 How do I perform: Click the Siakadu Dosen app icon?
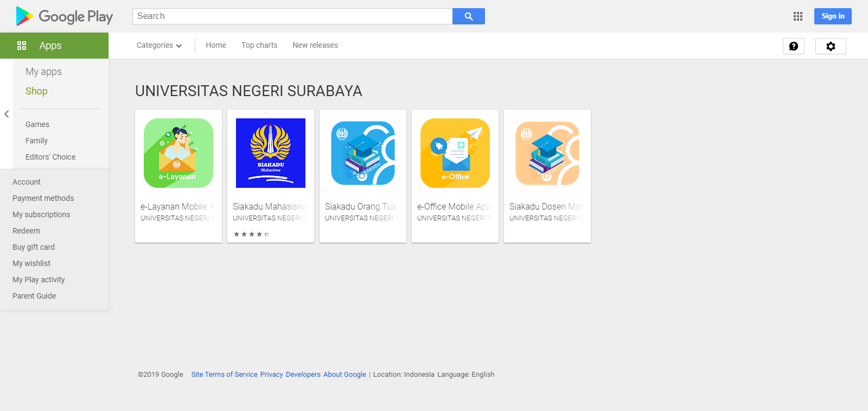pyautogui.click(x=547, y=153)
